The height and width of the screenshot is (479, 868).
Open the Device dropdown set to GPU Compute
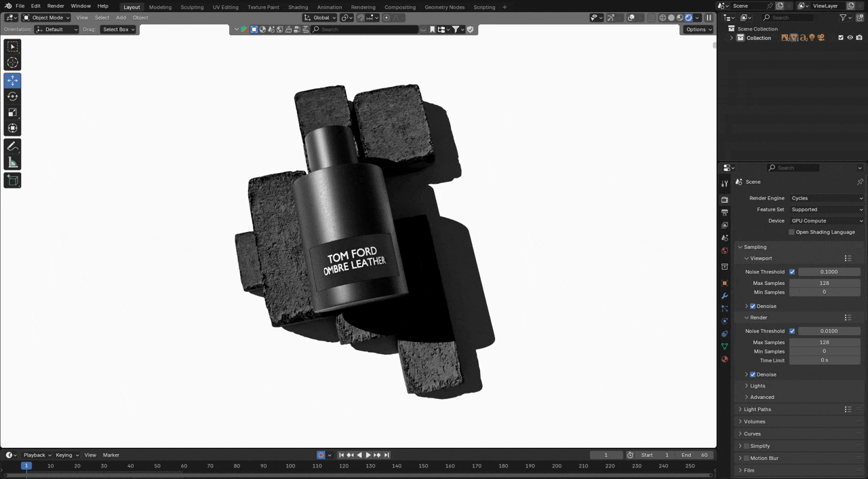pyautogui.click(x=827, y=221)
